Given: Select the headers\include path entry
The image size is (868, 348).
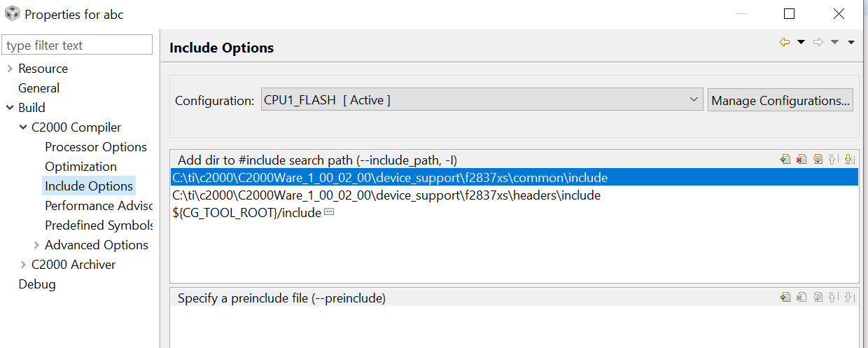Looking at the screenshot, I should click(x=386, y=195).
